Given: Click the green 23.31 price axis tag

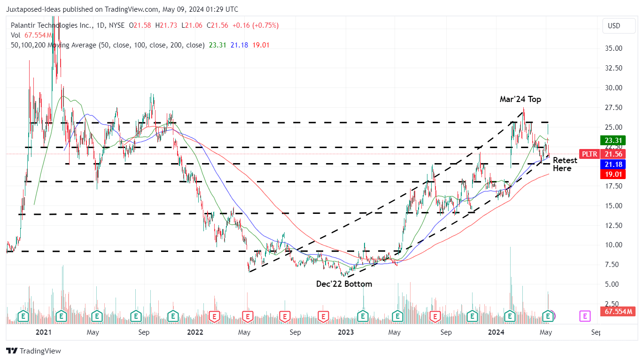Looking at the screenshot, I should (x=613, y=140).
